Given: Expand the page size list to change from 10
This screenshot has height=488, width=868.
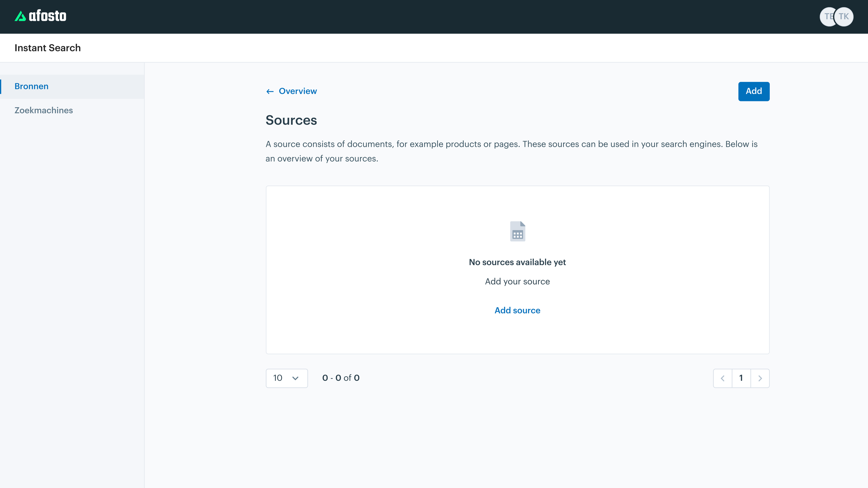Looking at the screenshot, I should [286, 378].
